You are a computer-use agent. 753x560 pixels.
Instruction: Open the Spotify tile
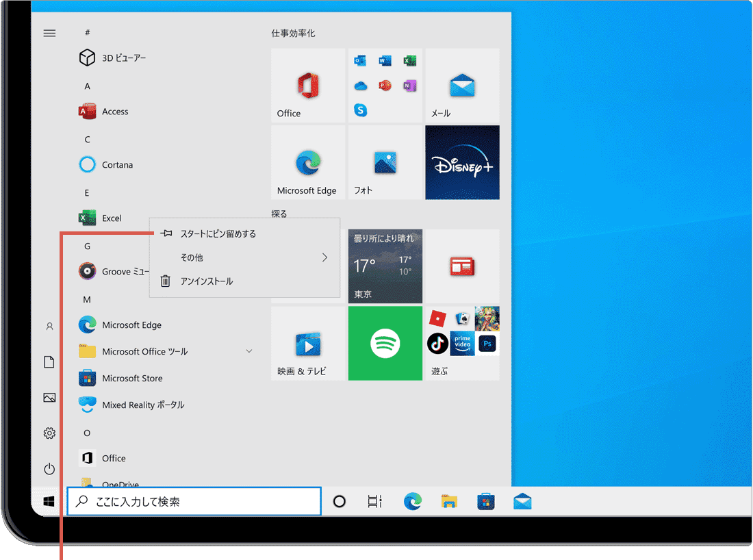pos(385,344)
